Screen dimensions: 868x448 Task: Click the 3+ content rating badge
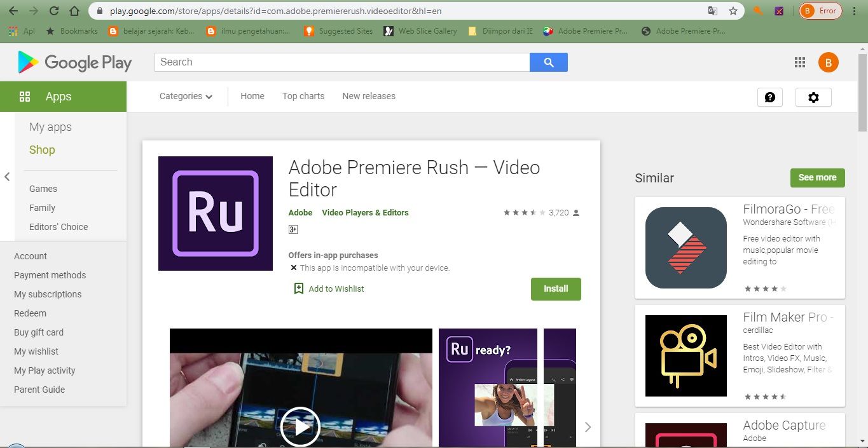(293, 229)
